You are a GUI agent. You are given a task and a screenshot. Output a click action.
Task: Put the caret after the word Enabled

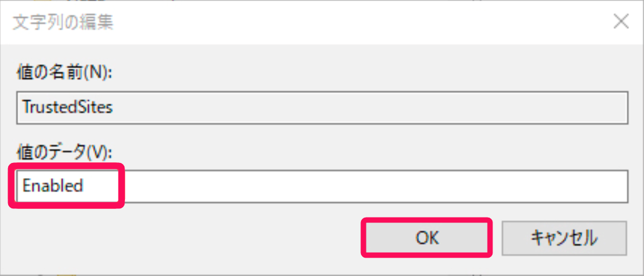pos(84,186)
